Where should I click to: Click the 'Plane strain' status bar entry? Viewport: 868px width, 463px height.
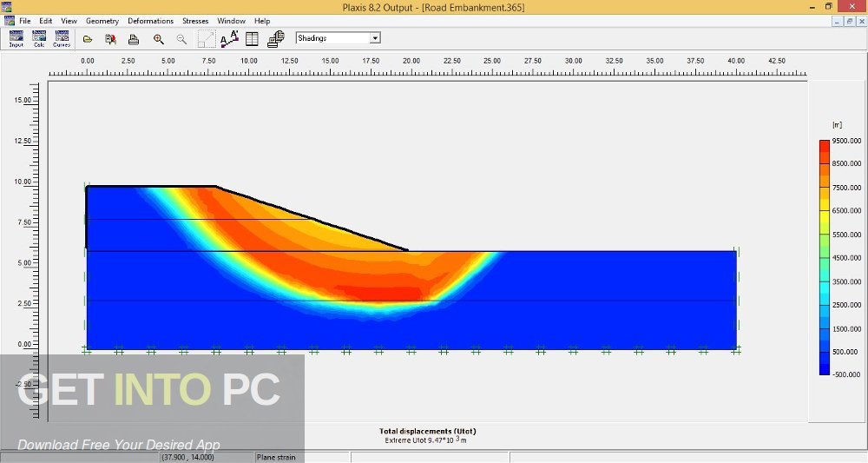point(276,458)
